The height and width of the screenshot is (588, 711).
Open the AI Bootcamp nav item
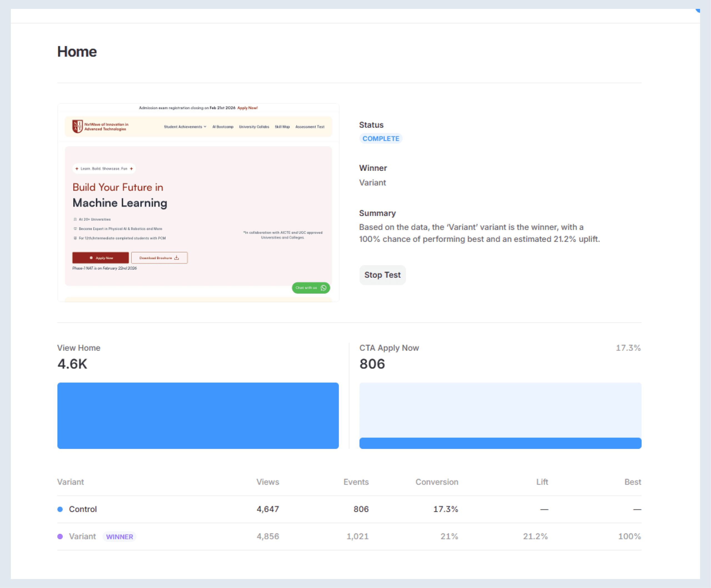(223, 127)
